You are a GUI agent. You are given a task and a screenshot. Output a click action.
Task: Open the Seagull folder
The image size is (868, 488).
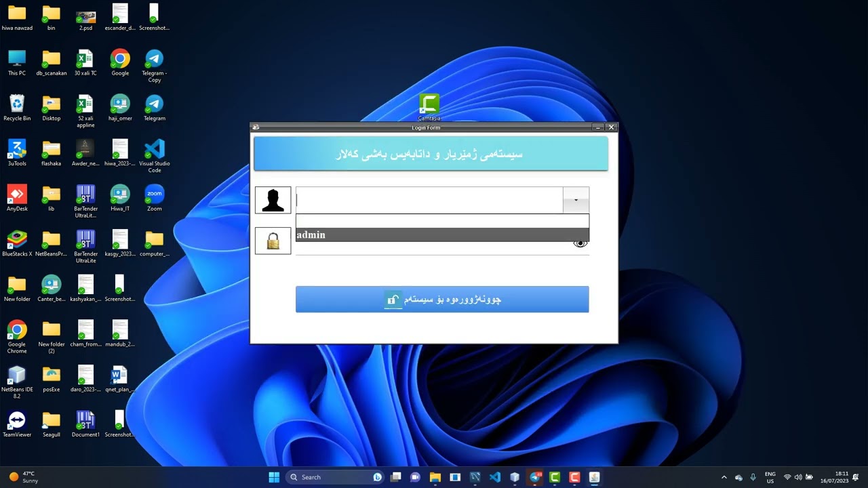(52, 424)
